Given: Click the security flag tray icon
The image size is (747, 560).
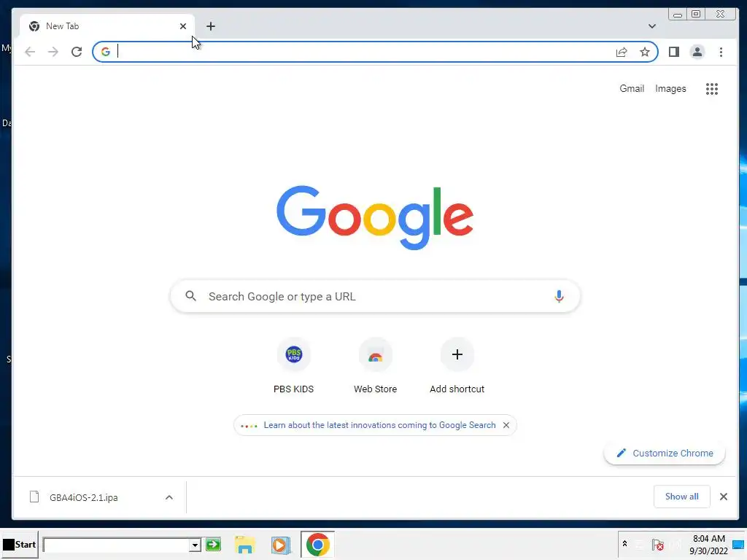Looking at the screenshot, I should click(658, 545).
